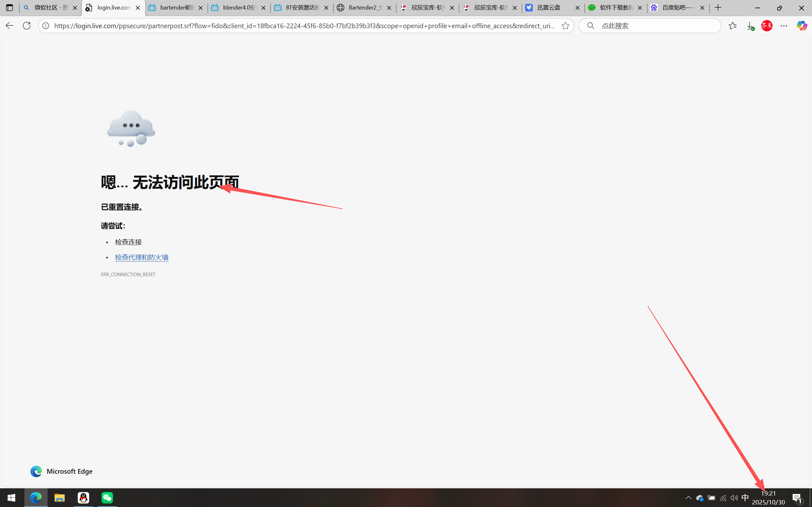Close the BT安装激活教程 tab
Viewport: 812px width, 507px height.
[326, 8]
